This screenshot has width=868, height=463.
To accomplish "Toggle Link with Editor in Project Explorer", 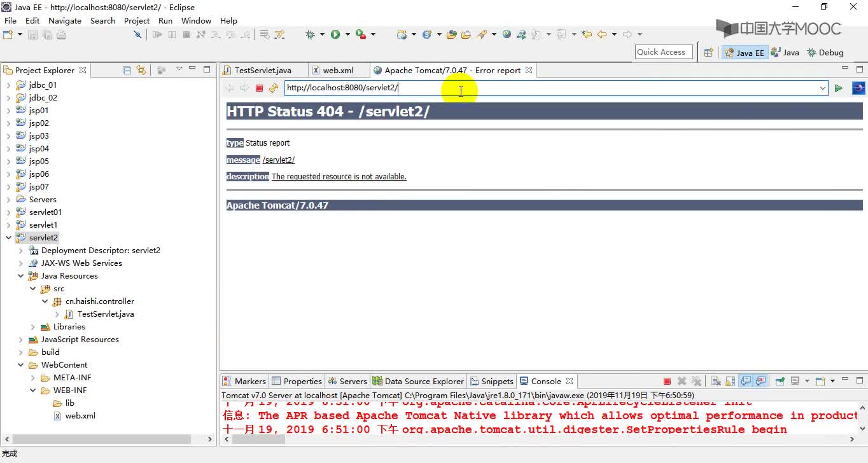I will [x=141, y=70].
